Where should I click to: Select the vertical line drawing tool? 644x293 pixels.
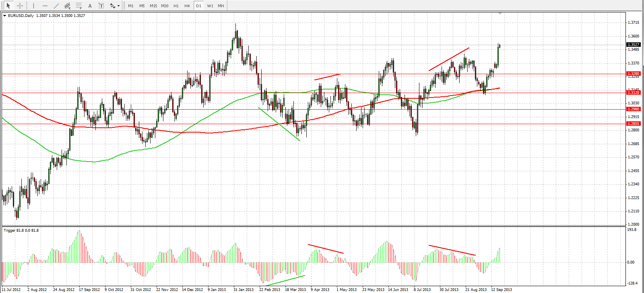point(33,6)
